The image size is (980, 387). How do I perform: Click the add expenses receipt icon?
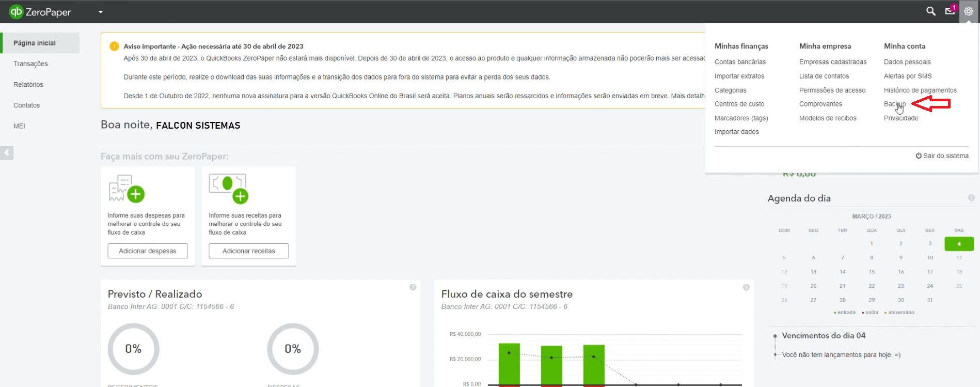127,188
